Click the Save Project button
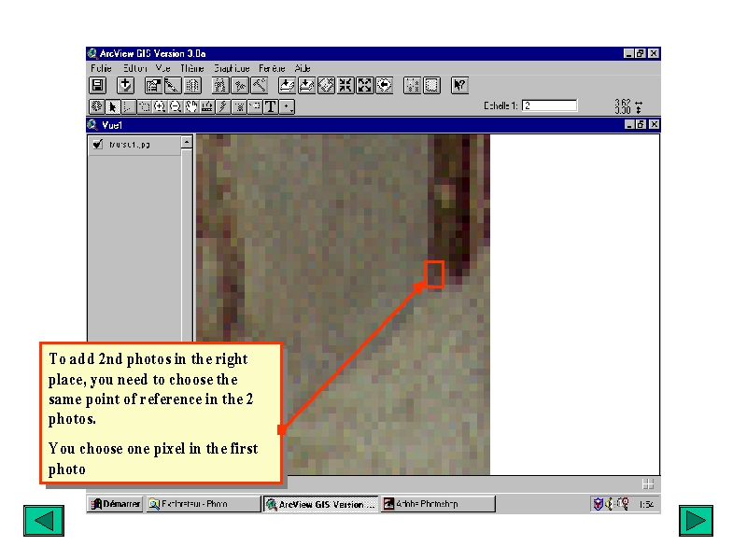Image resolution: width=747 pixels, height=560 pixels. (x=98, y=86)
